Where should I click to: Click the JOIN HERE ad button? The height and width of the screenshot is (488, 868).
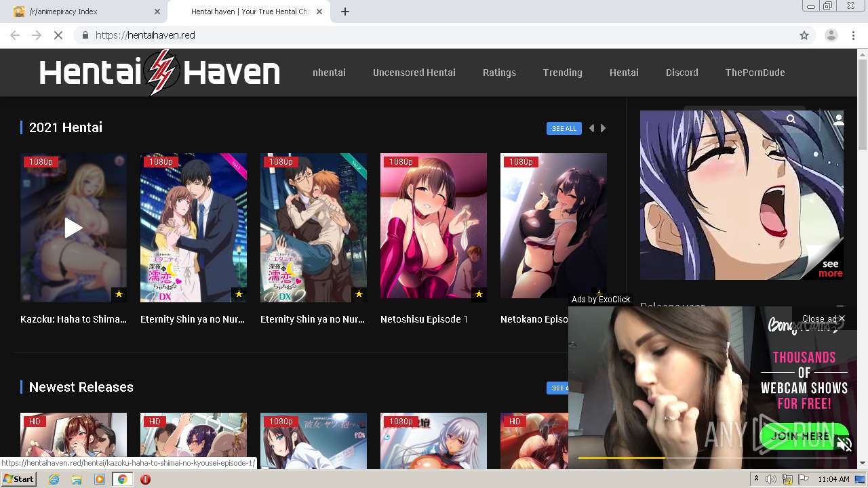point(805,436)
